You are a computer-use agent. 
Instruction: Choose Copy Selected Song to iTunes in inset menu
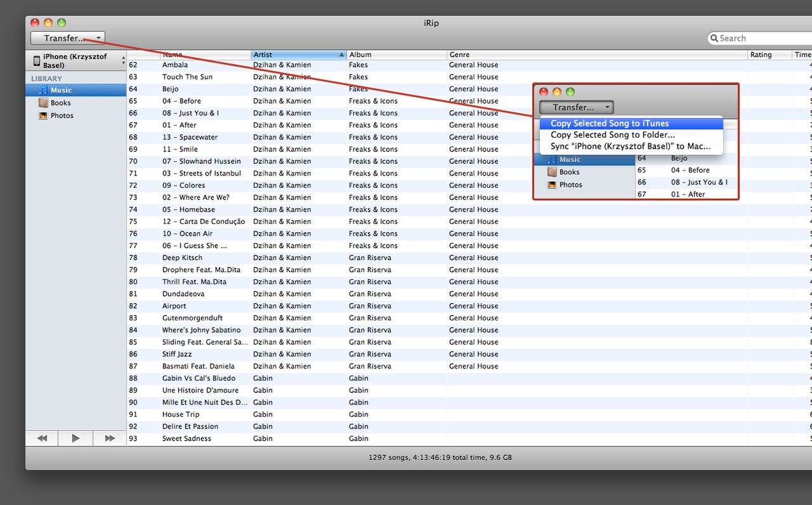point(631,124)
